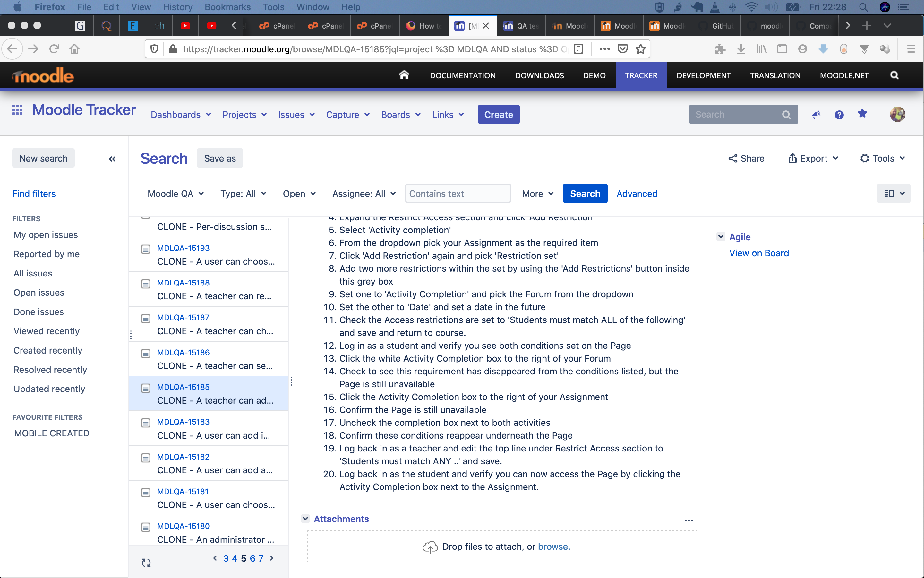Viewport: 924px width, 578px height.
Task: Click the star icon beside help
Action: [x=862, y=114]
